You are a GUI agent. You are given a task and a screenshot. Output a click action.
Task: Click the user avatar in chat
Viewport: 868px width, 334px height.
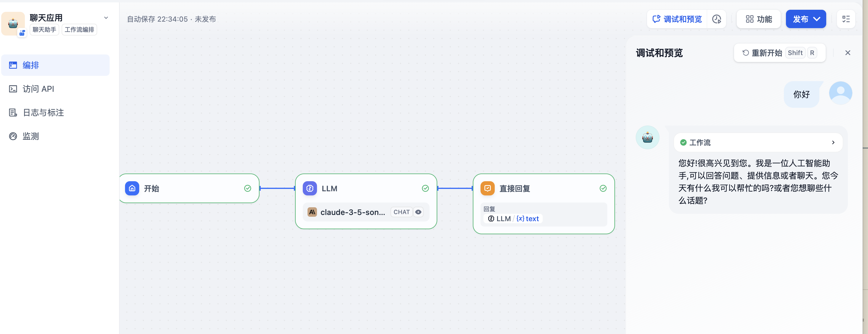[x=840, y=93]
